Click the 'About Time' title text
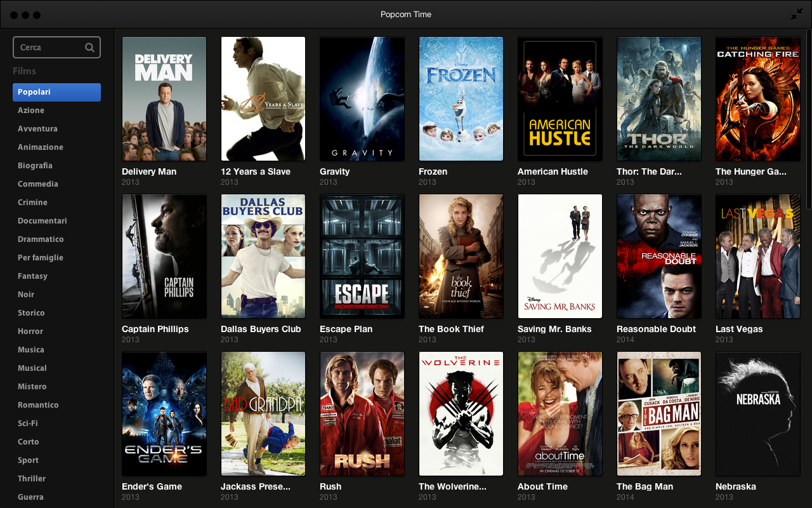This screenshot has width=812, height=508. click(x=542, y=486)
